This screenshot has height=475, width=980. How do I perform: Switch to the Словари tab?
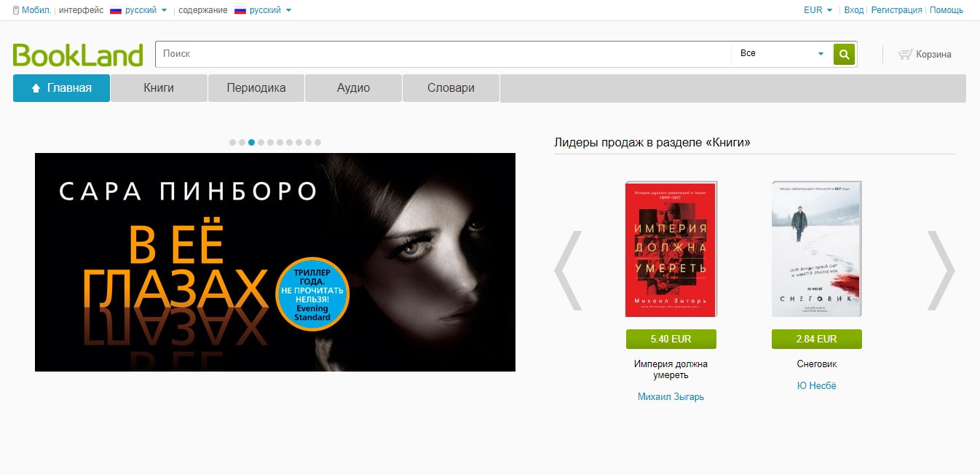click(451, 88)
